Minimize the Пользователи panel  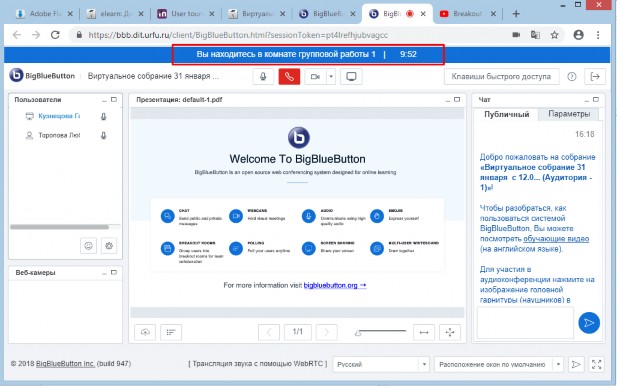104,100
